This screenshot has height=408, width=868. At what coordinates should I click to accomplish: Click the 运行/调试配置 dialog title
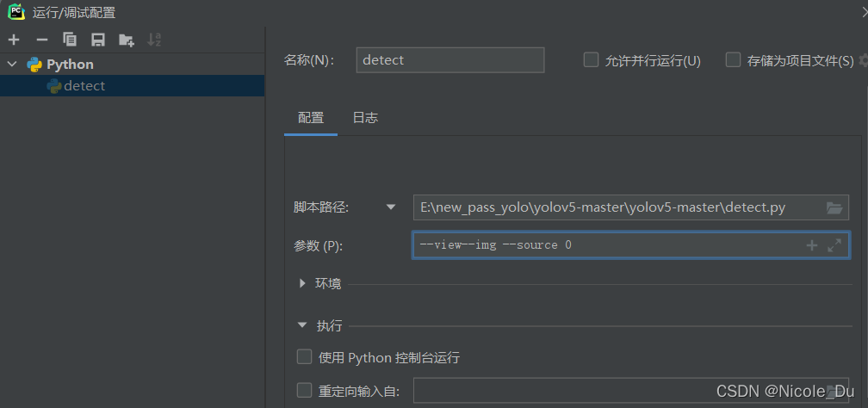coord(74,12)
